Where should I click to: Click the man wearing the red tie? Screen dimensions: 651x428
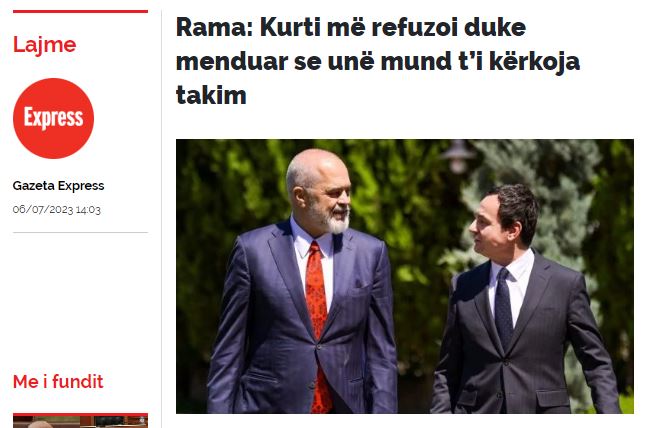click(303, 282)
